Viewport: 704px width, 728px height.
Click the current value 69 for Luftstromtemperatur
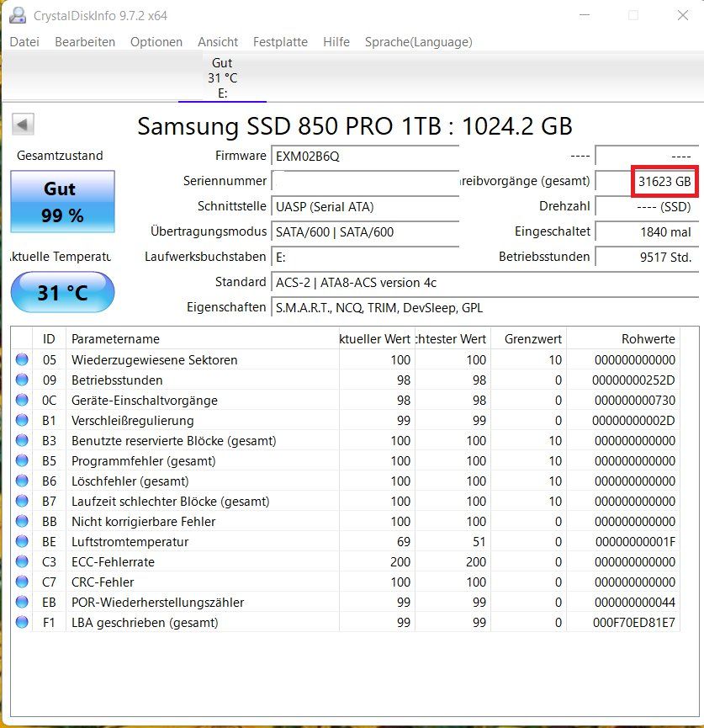404,542
